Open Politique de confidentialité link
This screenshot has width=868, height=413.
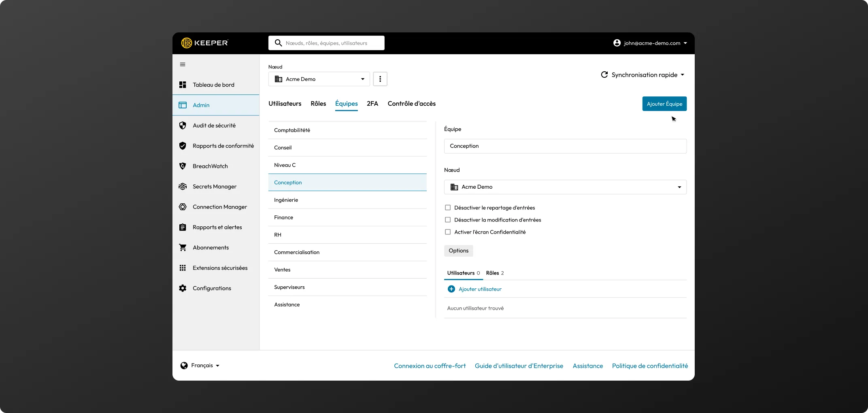tap(650, 366)
